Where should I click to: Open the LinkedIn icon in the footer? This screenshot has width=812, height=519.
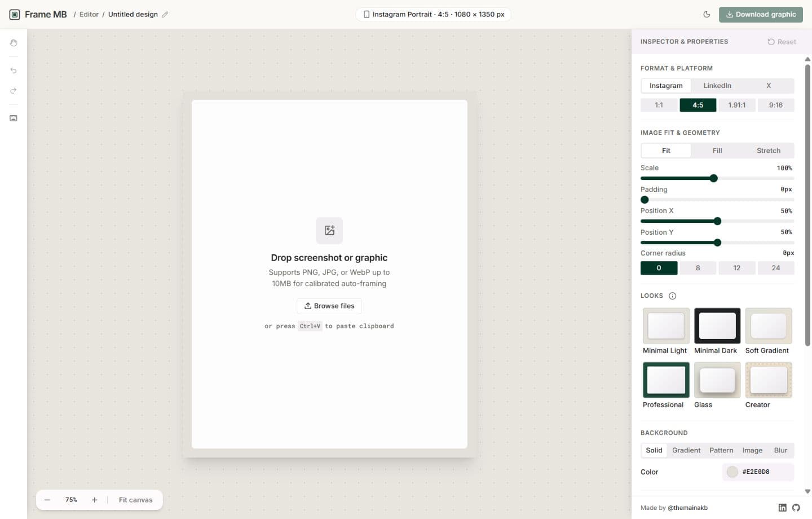click(x=782, y=508)
